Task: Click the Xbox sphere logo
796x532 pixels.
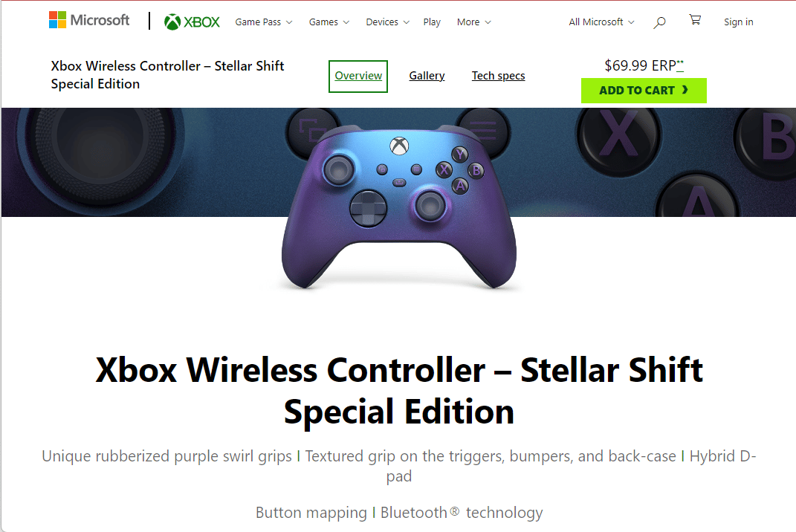Action: [172, 22]
